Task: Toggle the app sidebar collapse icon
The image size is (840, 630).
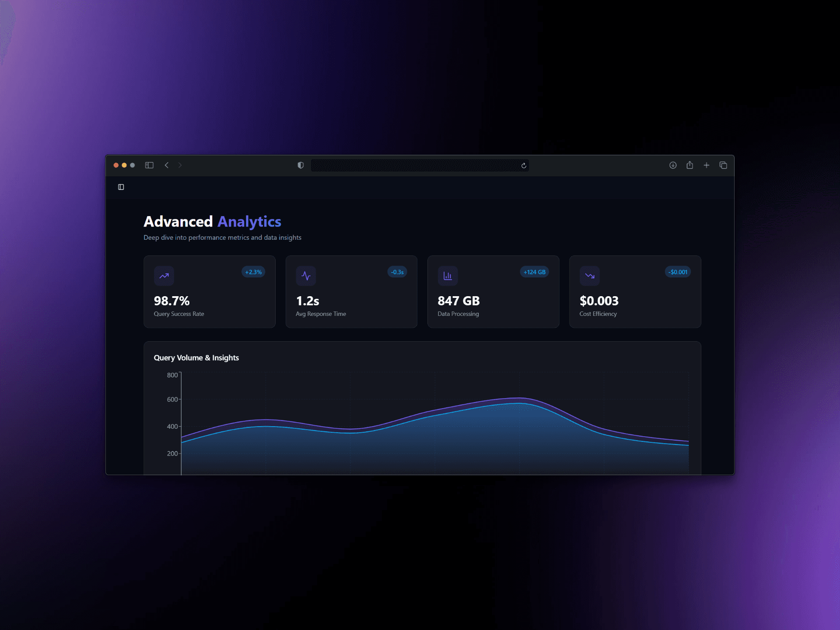Action: 121,187
